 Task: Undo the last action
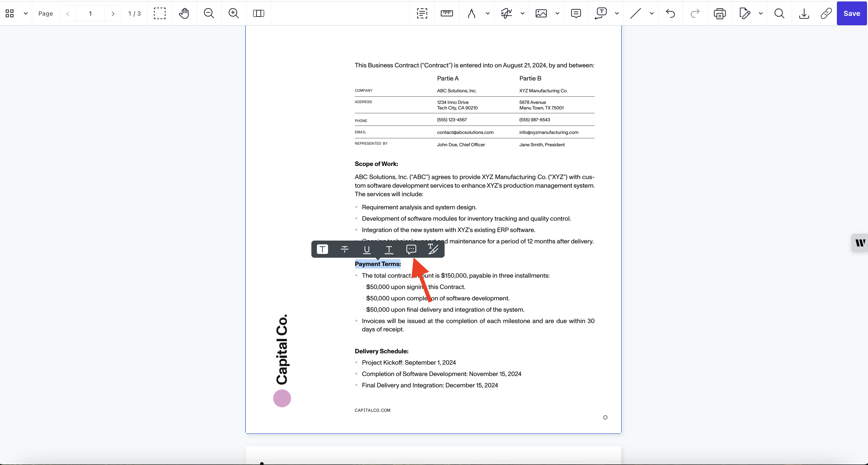tap(670, 13)
